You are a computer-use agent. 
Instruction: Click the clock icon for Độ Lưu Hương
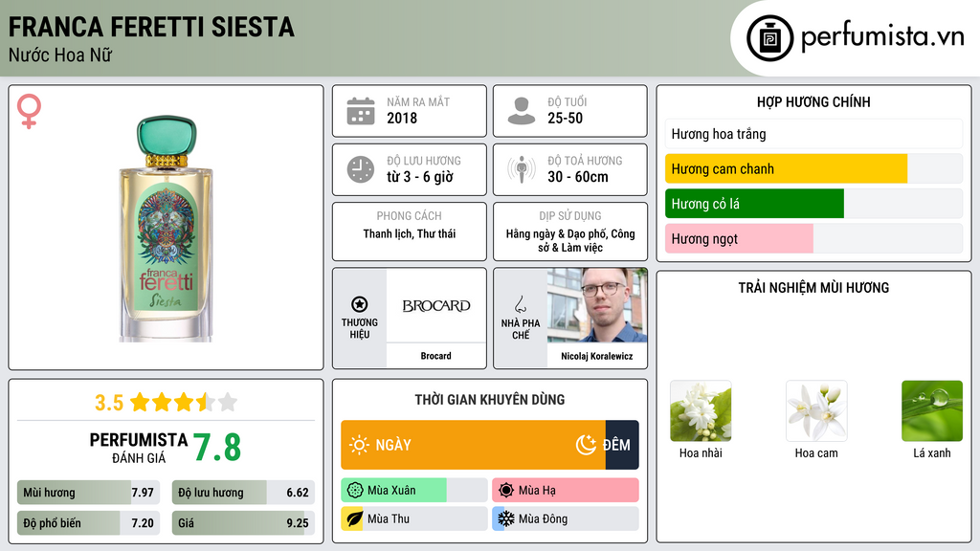point(361,169)
